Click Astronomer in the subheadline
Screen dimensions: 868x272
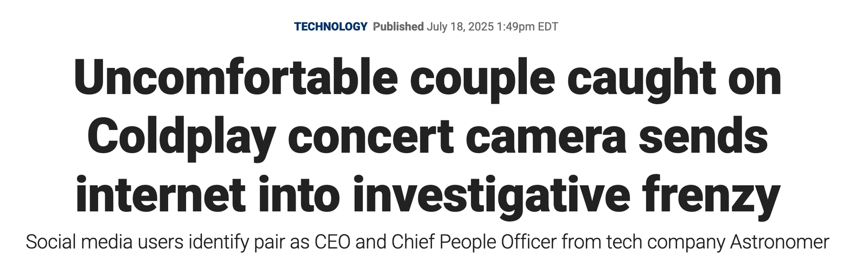click(780, 242)
